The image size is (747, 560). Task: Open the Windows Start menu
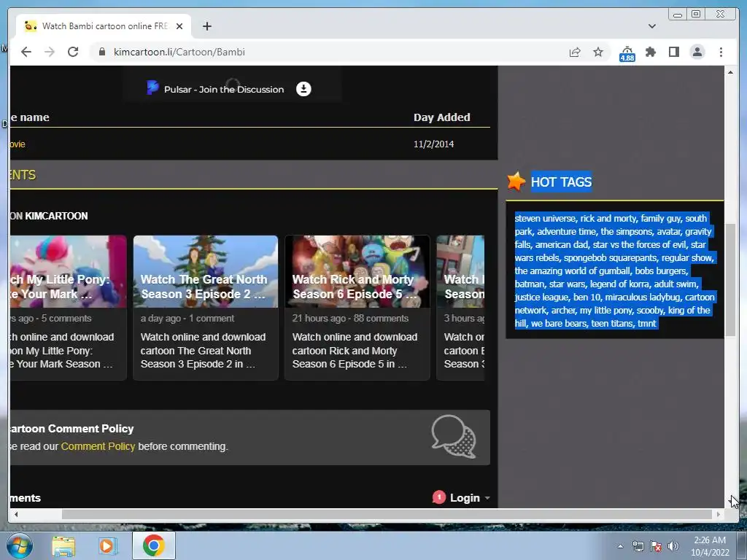[19, 545]
